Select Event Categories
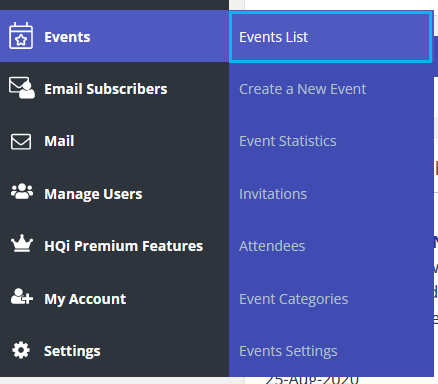The image size is (438, 384). pos(331,299)
